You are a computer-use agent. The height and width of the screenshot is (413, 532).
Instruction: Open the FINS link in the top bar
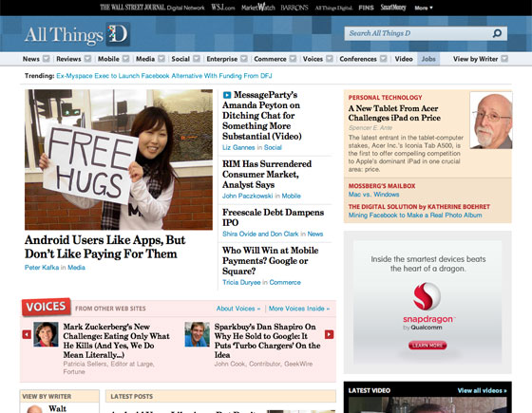tap(366, 8)
